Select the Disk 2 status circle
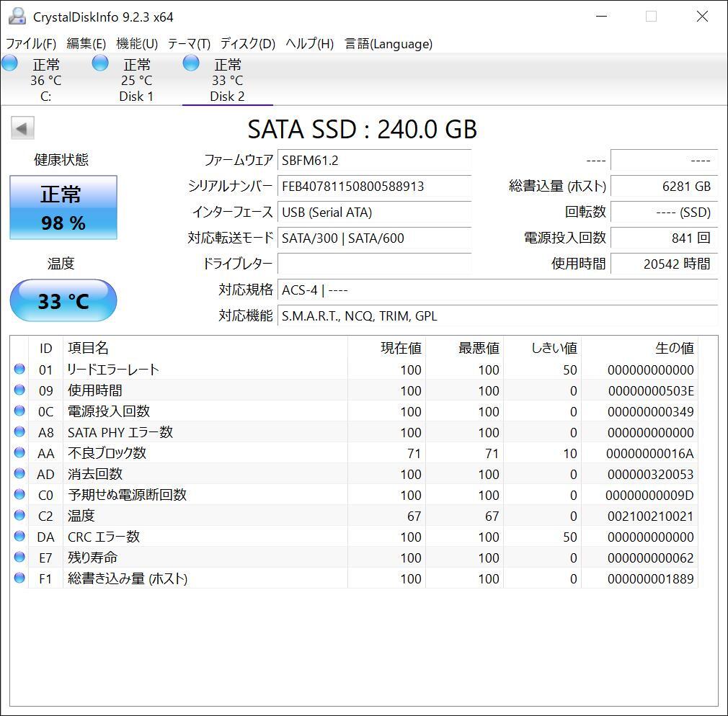The image size is (728, 716). [191, 63]
